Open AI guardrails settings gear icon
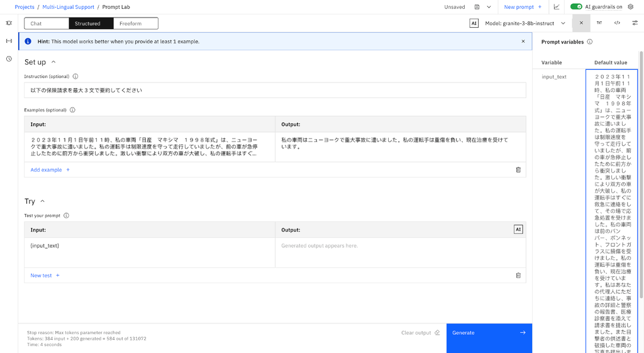 [631, 6]
